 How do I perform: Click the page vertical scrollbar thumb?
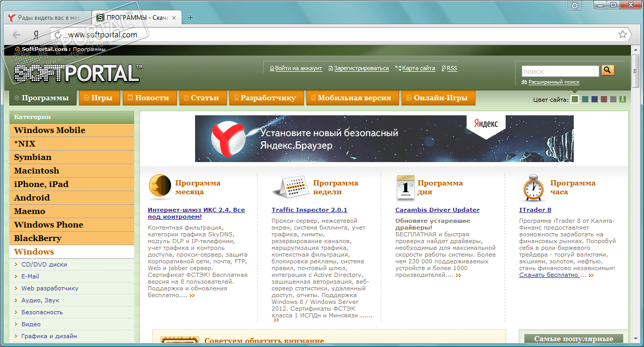tap(636, 71)
